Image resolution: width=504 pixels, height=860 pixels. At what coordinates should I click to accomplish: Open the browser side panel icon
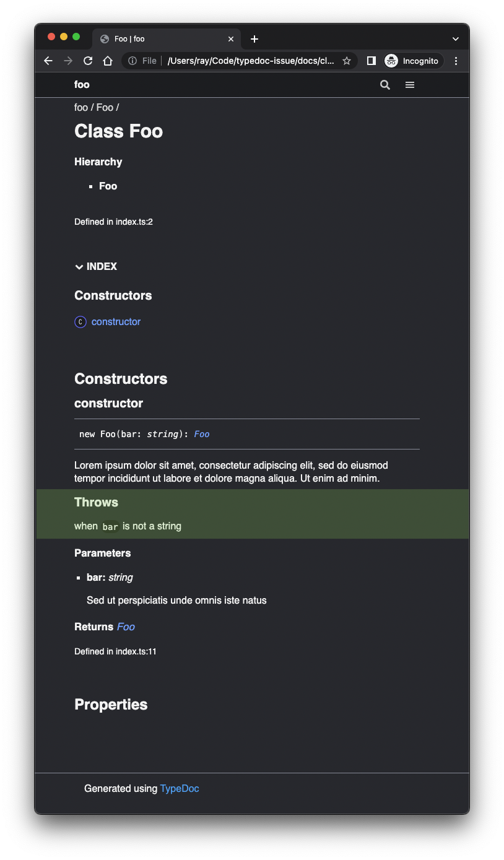370,61
